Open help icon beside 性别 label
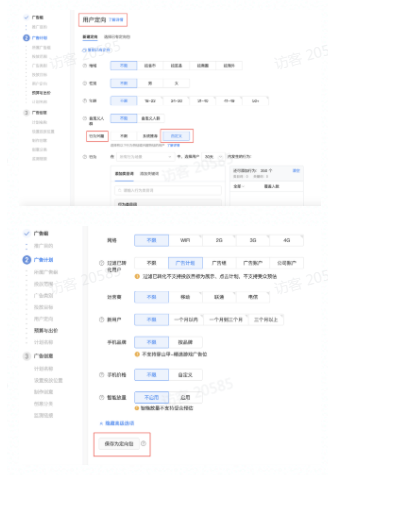The height and width of the screenshot is (528, 393). (x=85, y=83)
